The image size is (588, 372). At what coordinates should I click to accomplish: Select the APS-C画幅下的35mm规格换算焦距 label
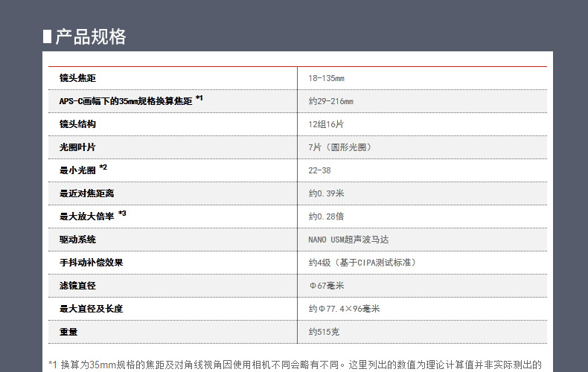click(x=126, y=101)
